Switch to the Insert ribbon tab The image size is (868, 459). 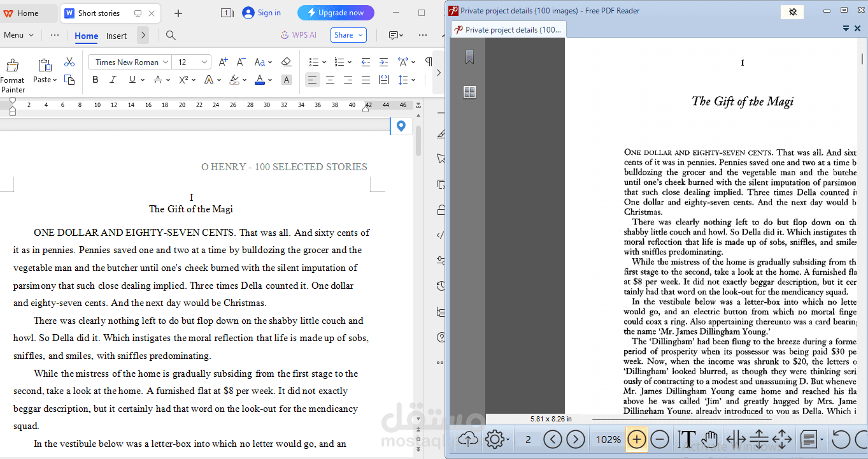point(117,36)
